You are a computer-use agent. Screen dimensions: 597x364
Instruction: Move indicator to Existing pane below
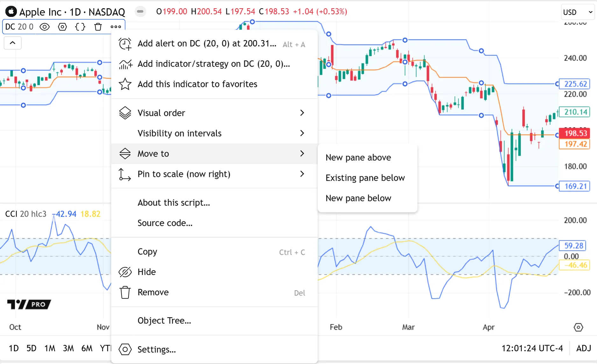pyautogui.click(x=365, y=178)
